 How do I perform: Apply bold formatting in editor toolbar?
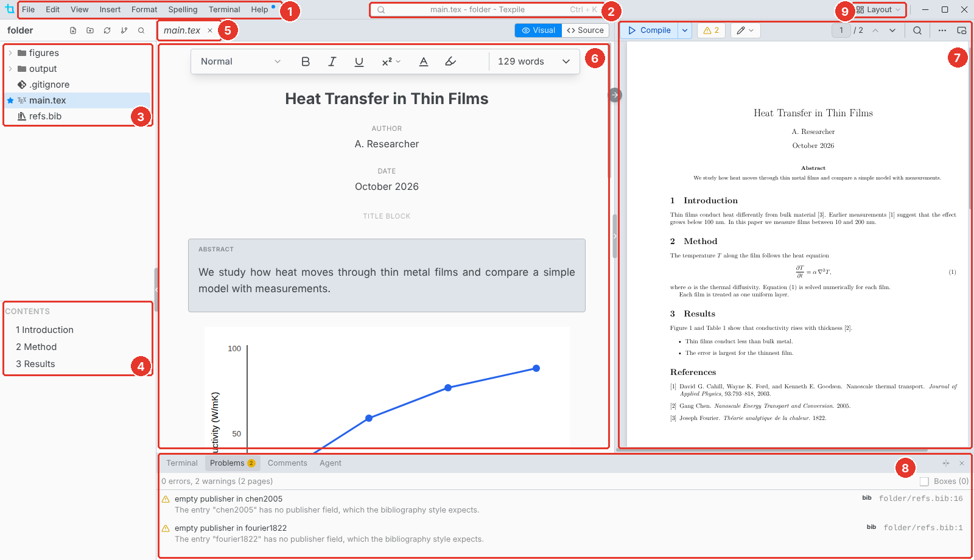coord(306,61)
